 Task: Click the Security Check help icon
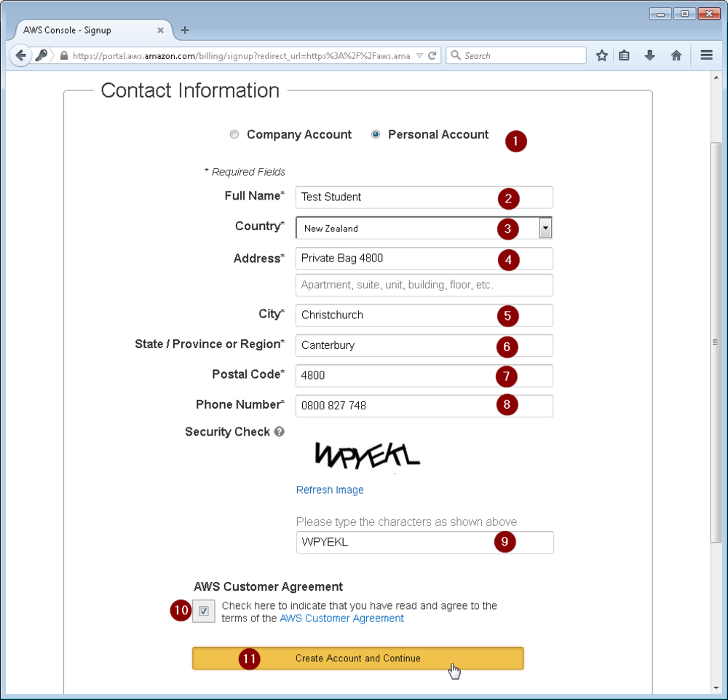pos(279,431)
